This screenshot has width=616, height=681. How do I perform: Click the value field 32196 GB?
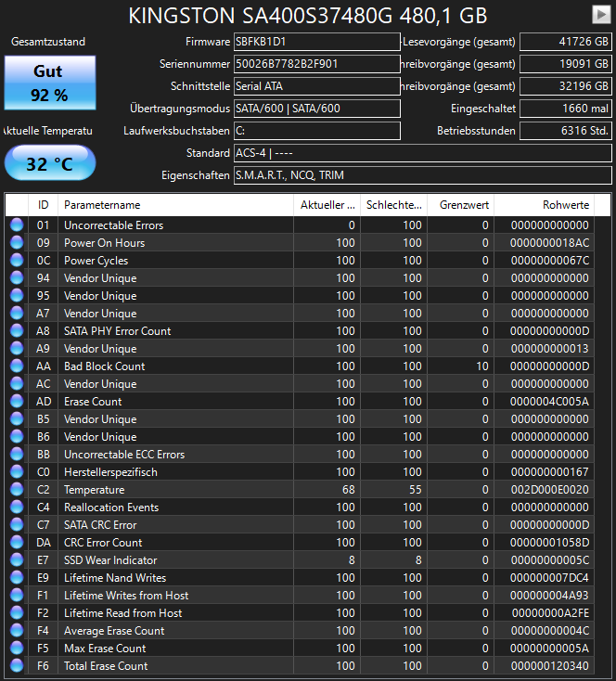coord(566,86)
